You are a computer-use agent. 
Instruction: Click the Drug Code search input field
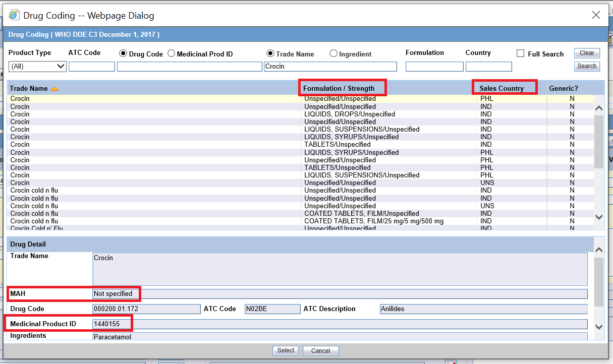click(x=190, y=66)
